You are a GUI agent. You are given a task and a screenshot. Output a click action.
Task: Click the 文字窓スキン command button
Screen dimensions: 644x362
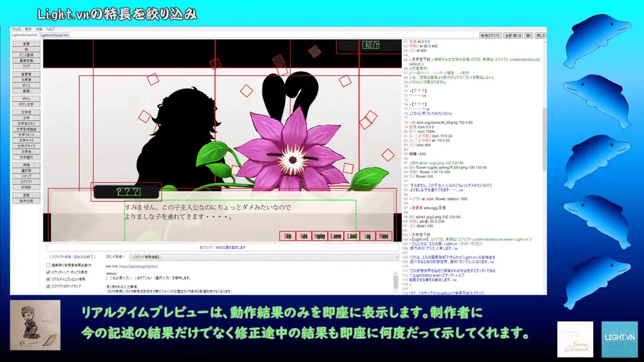26,123
